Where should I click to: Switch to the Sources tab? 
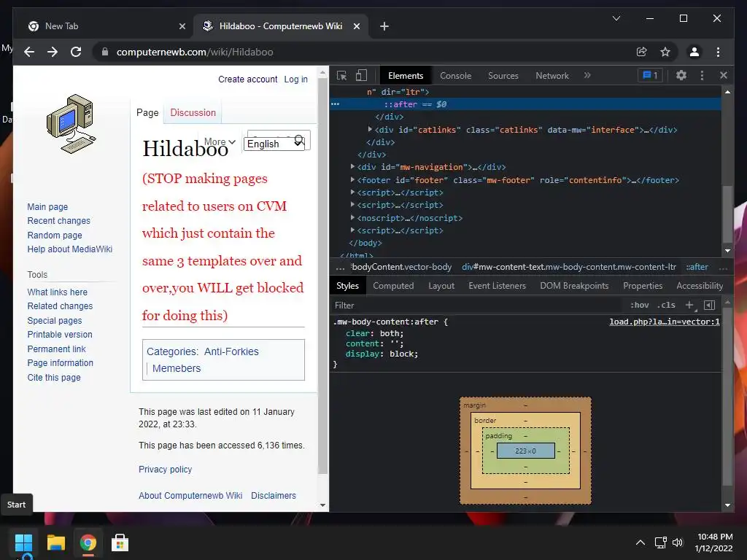coord(503,76)
